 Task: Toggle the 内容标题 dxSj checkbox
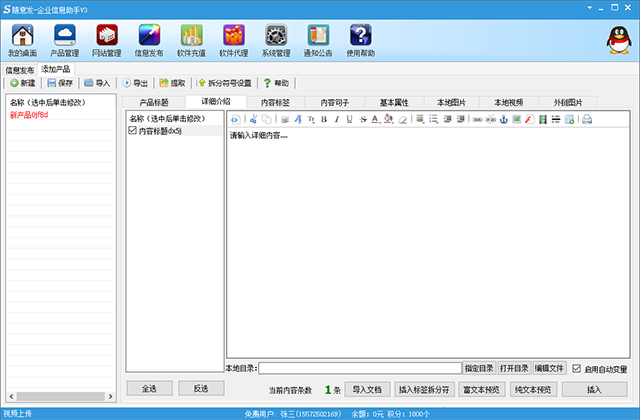pos(132,130)
